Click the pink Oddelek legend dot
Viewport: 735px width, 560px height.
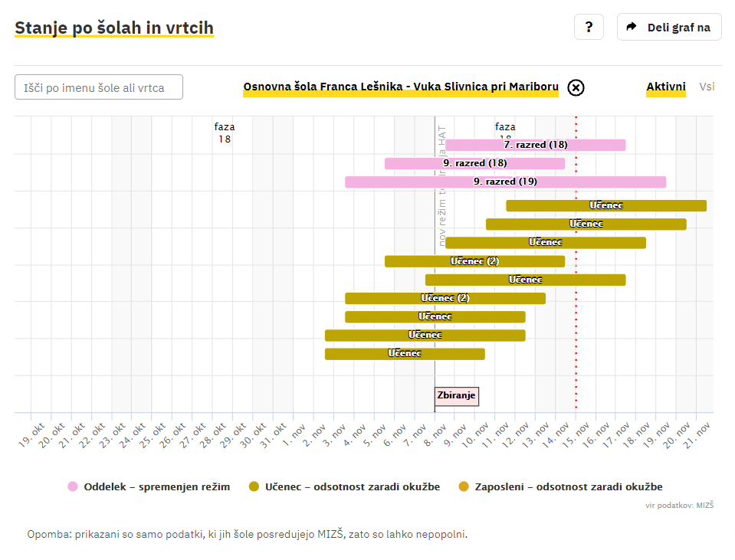pos(73,486)
